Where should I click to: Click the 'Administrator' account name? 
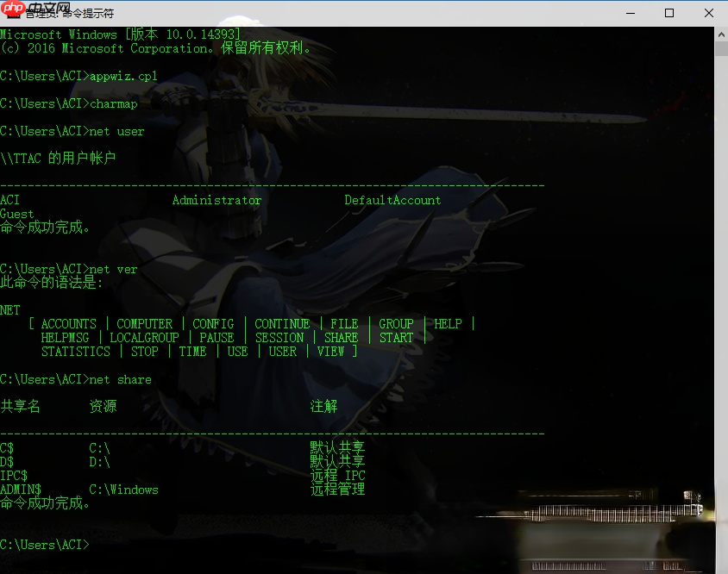click(x=217, y=200)
